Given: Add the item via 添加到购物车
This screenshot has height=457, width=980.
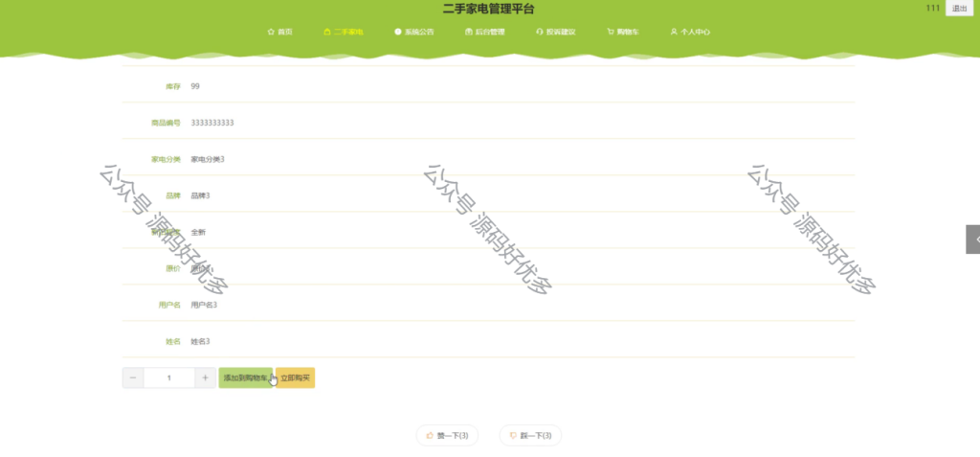Looking at the screenshot, I should [246, 378].
